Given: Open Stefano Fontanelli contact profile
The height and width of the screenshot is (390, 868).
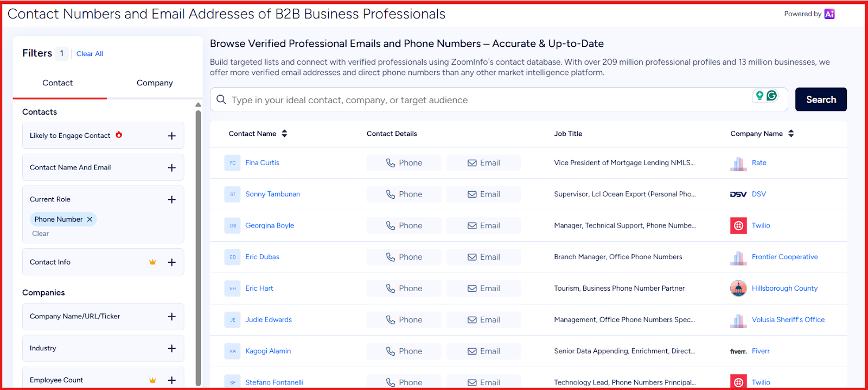Looking at the screenshot, I should 274,382.
